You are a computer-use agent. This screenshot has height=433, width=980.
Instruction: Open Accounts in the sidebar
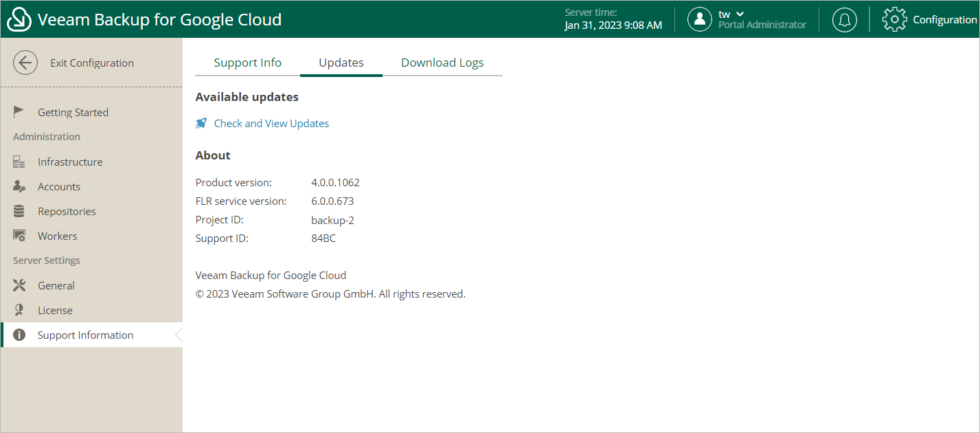click(x=59, y=187)
